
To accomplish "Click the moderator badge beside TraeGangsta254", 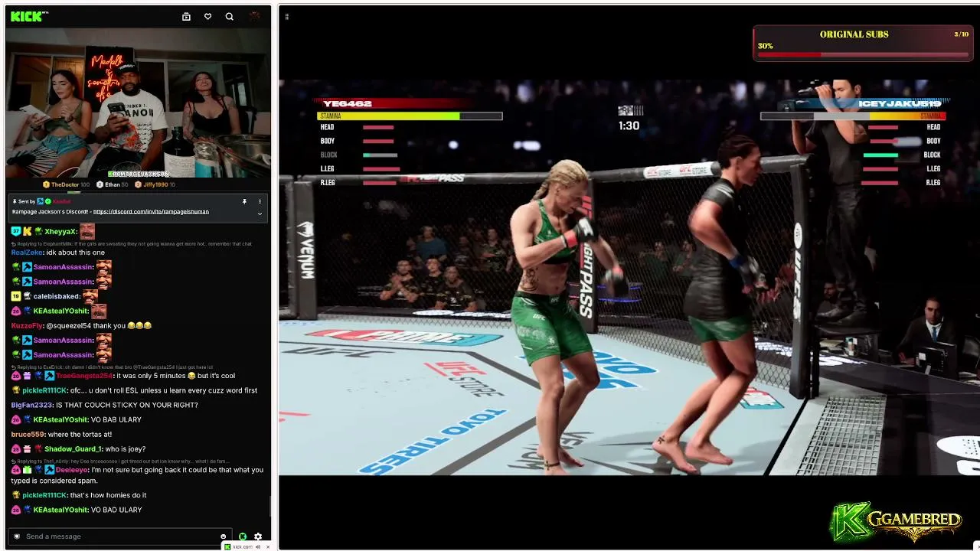I will click(49, 376).
